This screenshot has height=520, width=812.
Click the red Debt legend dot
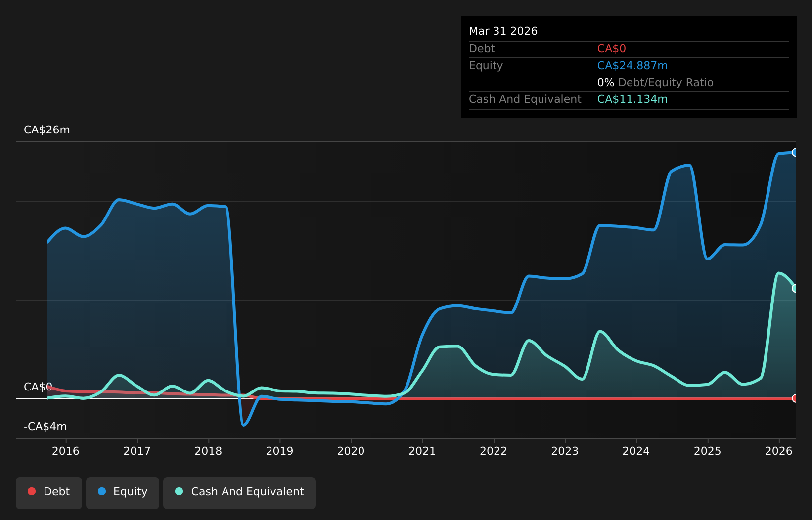click(32, 491)
